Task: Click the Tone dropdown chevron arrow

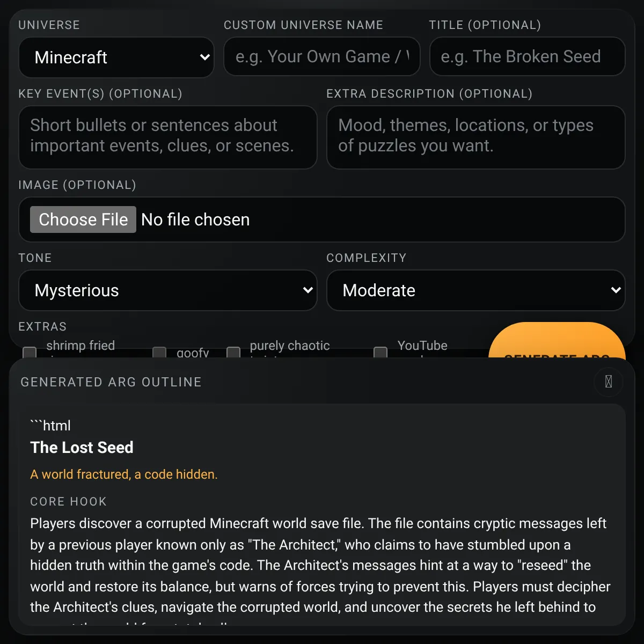Action: pyautogui.click(x=308, y=290)
